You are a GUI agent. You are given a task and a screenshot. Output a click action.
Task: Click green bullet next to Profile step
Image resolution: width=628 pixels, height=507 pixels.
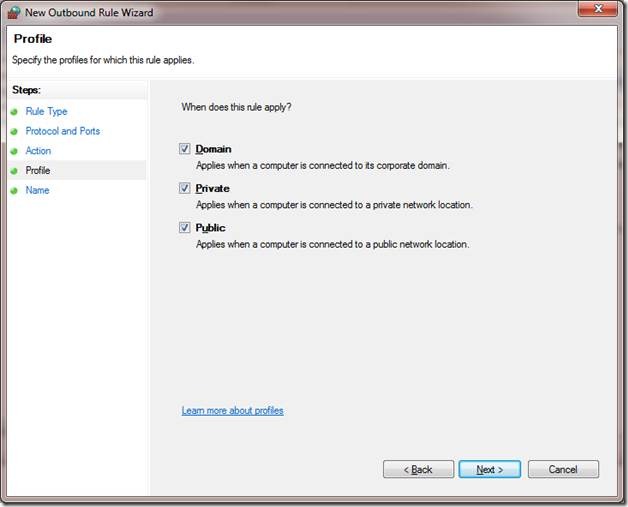[14, 171]
